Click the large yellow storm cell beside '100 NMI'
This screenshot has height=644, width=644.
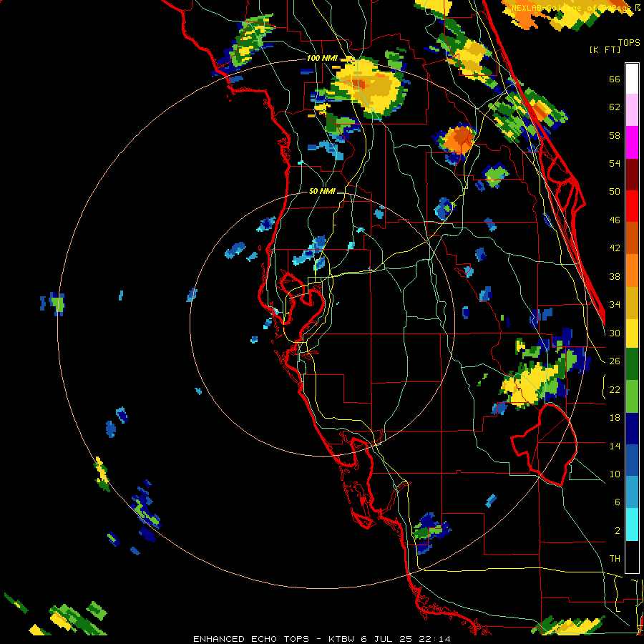367,87
